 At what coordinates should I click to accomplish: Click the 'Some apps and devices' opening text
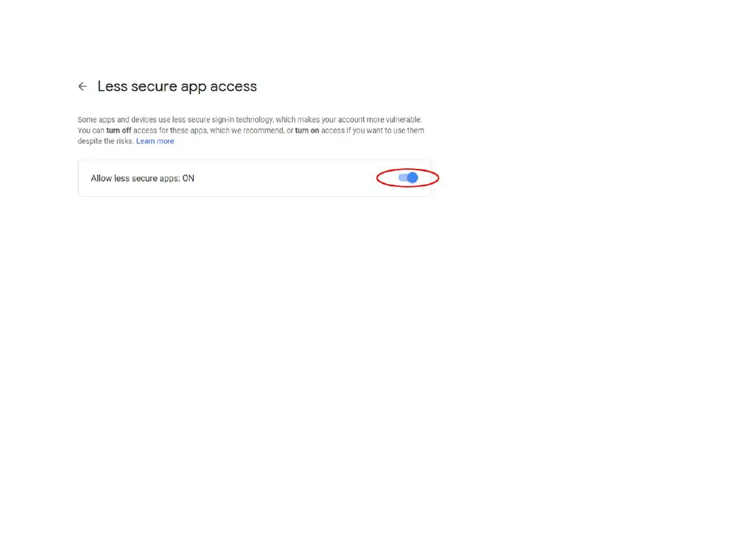[117, 119]
